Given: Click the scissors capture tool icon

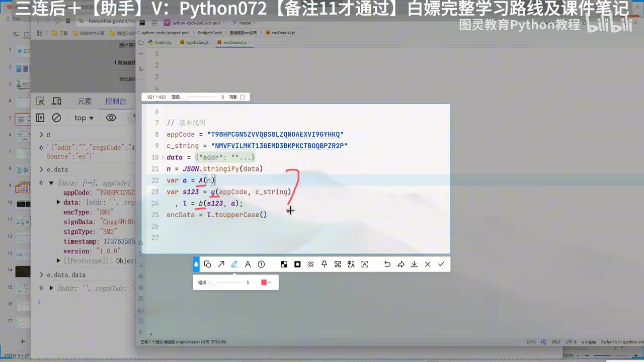Looking at the screenshot, I should pyautogui.click(x=338, y=264).
